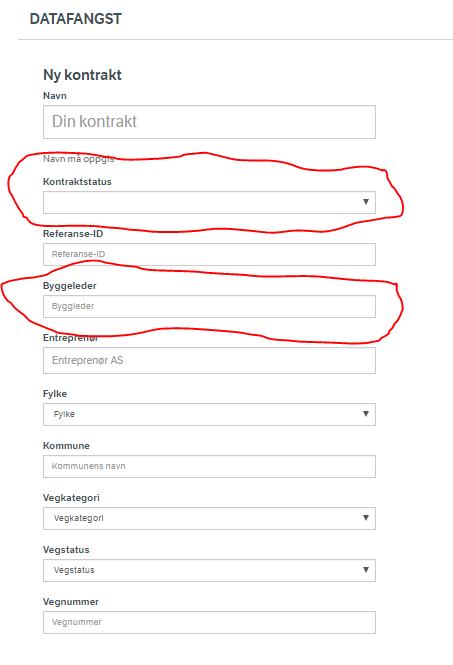
Task: Open the Vegkategori dropdown list
Action: 209,518
